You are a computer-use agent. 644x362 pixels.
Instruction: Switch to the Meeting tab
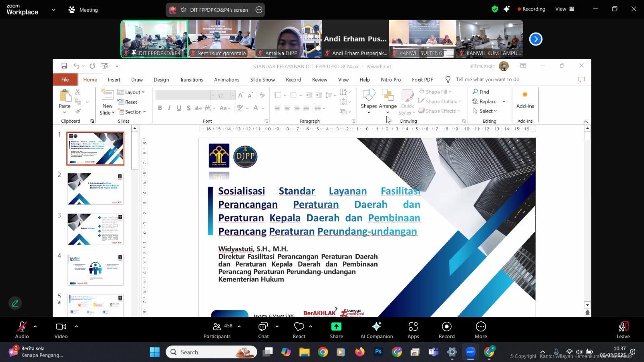pos(83,10)
